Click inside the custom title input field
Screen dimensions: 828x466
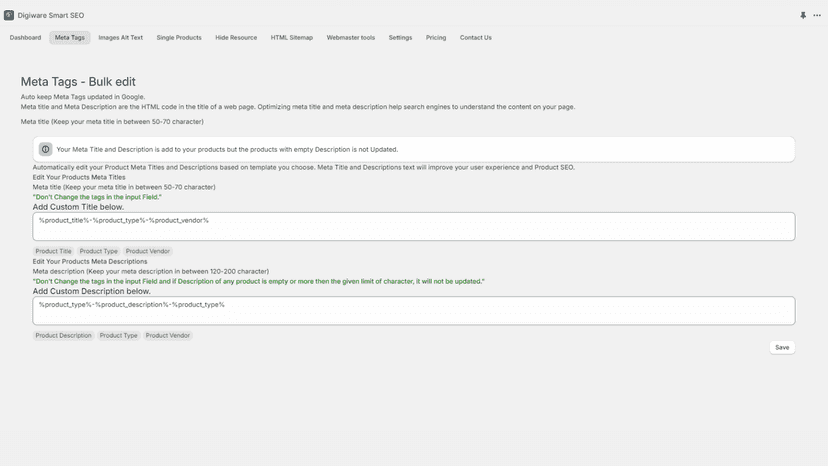point(414,227)
